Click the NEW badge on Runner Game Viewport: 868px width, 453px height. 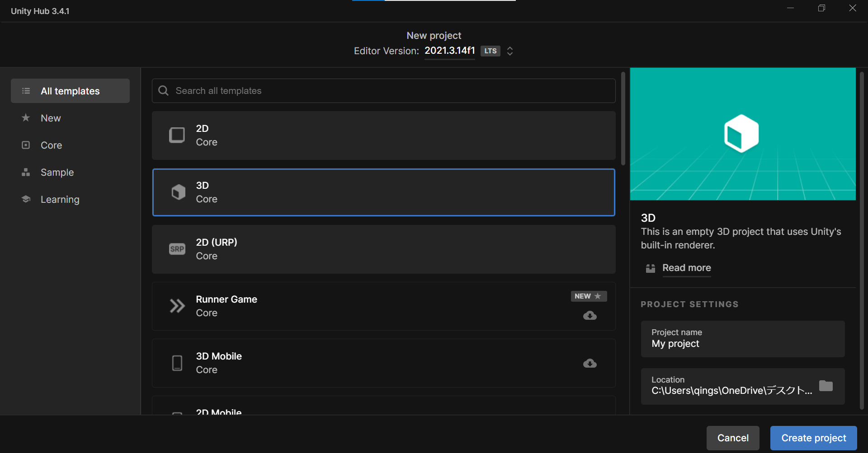click(588, 296)
